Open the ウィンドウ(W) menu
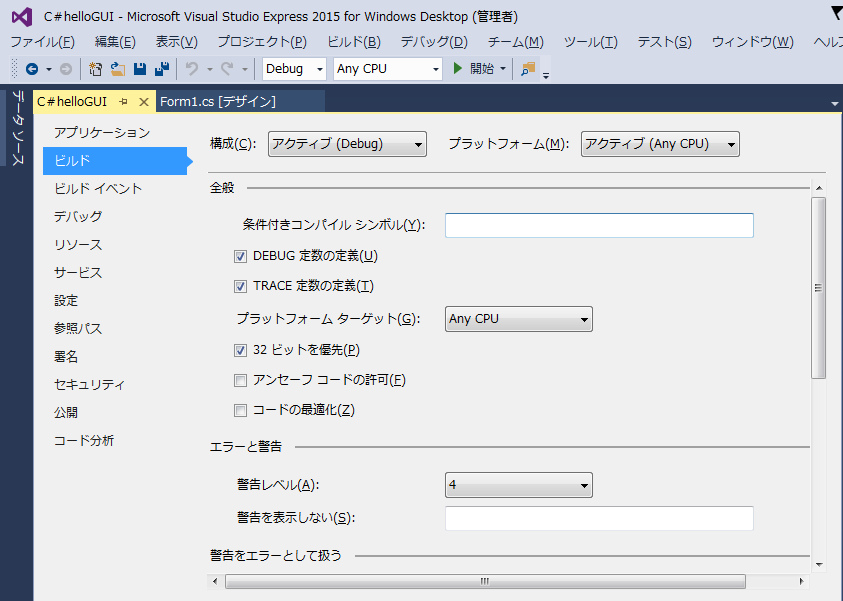843x601 pixels. pos(753,42)
